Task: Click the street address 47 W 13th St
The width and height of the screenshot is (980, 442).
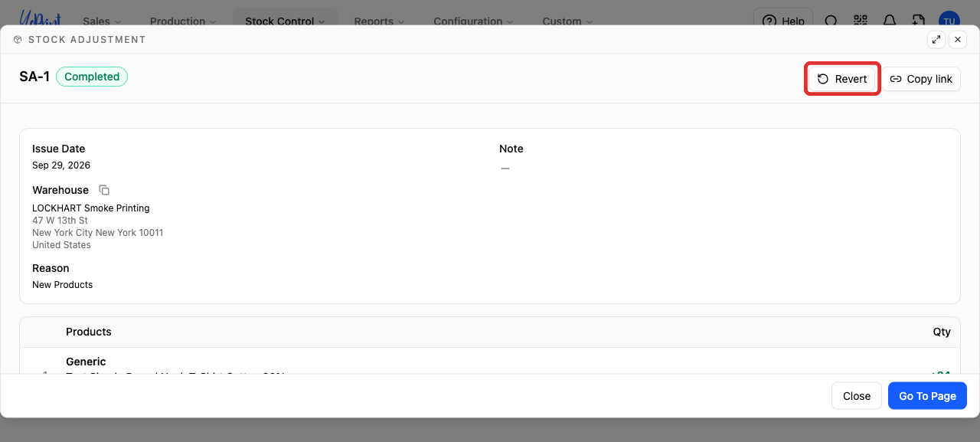Action: (60, 221)
